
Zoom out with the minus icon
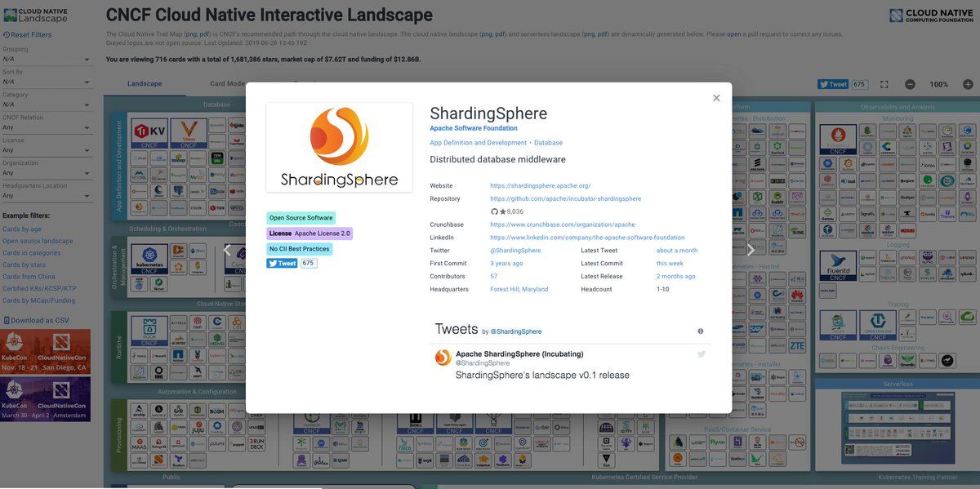910,84
